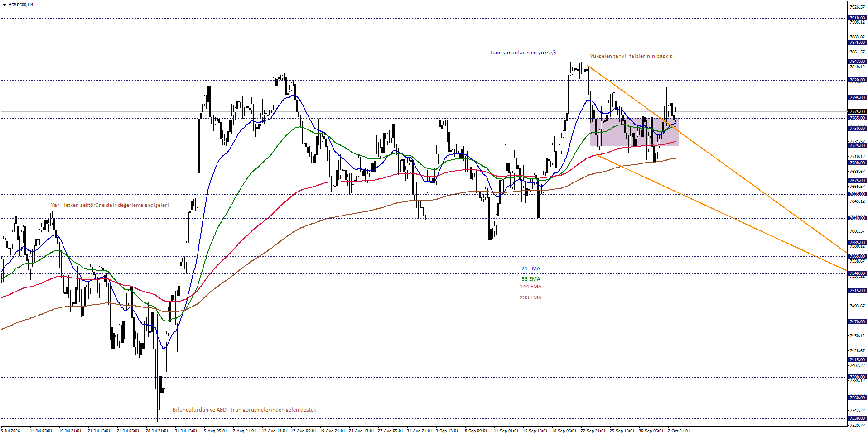Viewport: 868px width, 436px height.
Task: Select the 'Tüm zamanların en yükseği' annotation
Action: click(523, 53)
